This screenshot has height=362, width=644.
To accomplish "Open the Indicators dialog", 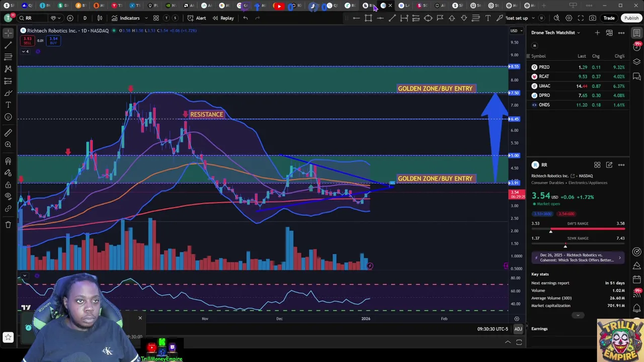I will click(126, 18).
